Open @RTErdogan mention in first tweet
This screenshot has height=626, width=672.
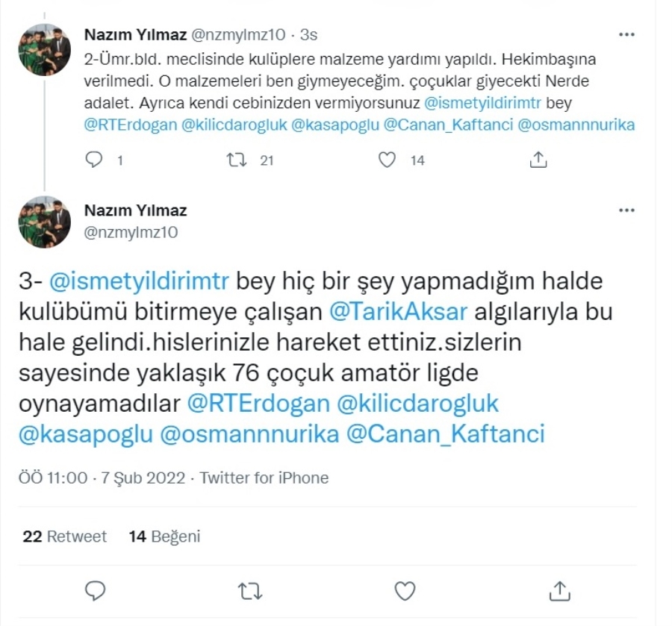130,125
